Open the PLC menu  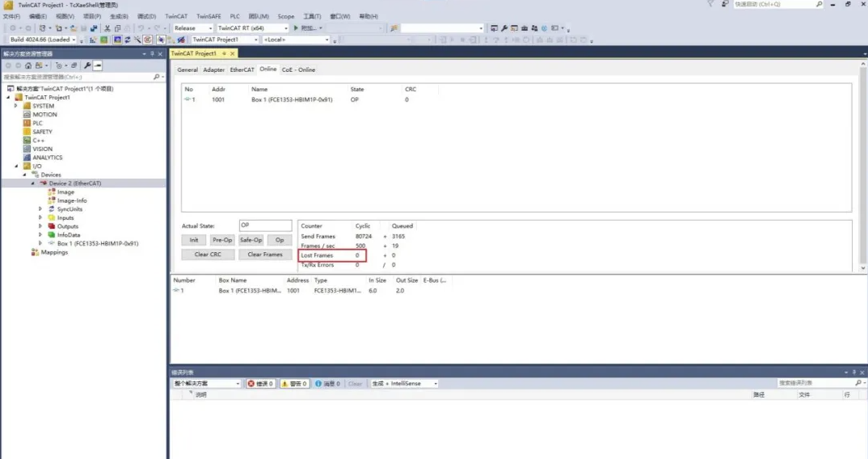pos(234,17)
